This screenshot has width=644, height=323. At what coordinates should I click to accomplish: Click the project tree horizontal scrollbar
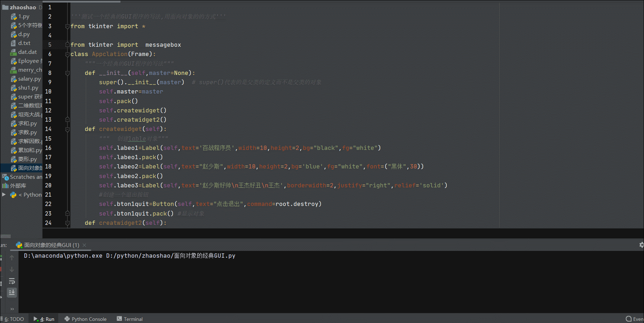pyautogui.click(x=5, y=236)
